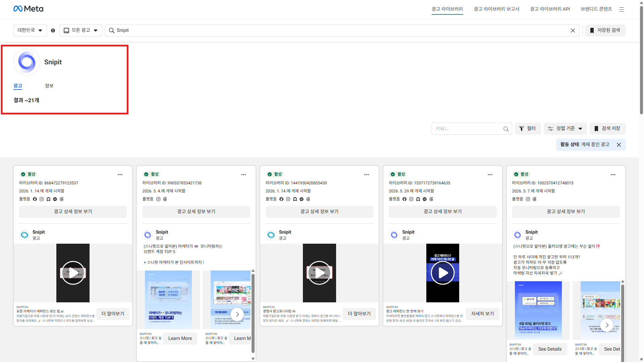Click 활성 status badge on ad 868472279123537
The width and height of the screenshot is (644, 362).
coord(28,174)
